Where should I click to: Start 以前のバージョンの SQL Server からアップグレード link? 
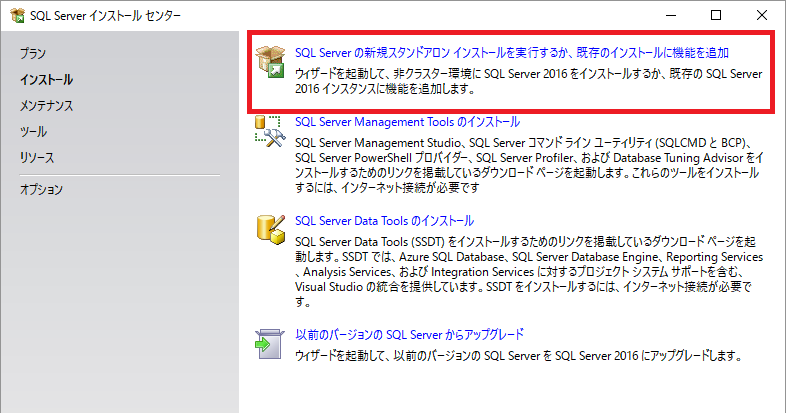tap(410, 334)
